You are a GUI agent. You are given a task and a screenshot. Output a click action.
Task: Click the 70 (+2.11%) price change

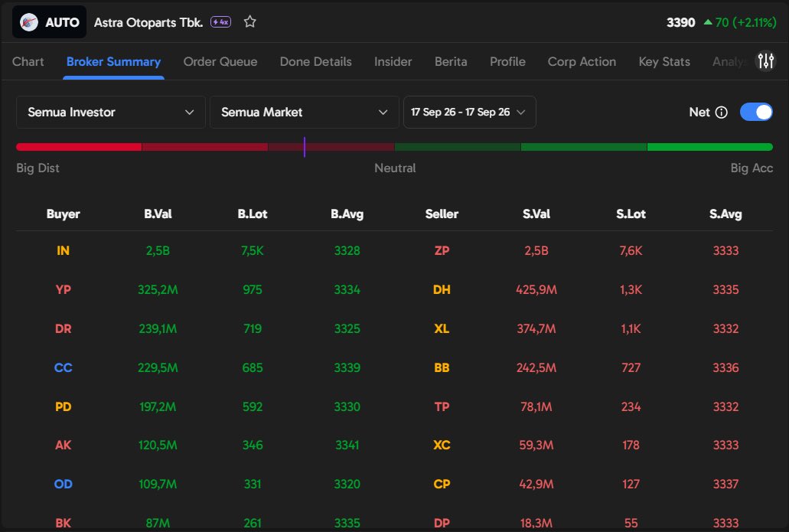[745, 22]
